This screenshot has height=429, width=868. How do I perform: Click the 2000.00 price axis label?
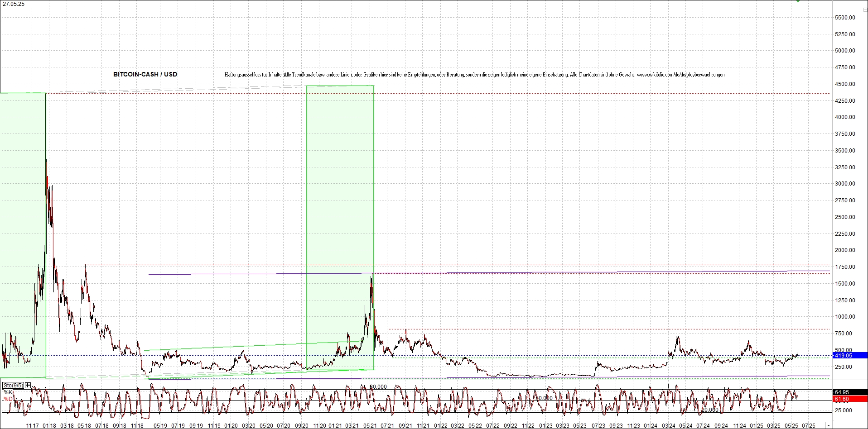(x=845, y=250)
